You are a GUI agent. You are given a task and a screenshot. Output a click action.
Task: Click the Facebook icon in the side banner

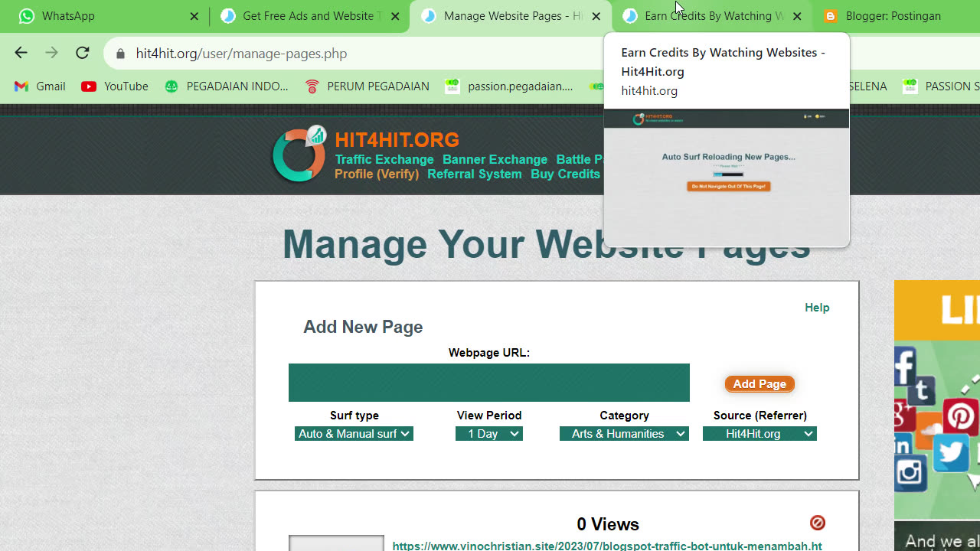coord(905,367)
